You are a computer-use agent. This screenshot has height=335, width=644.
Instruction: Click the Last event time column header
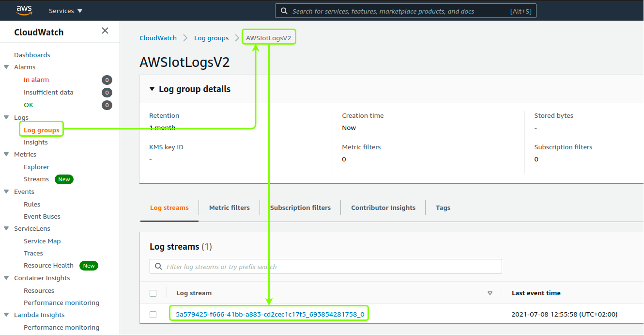(x=536, y=293)
